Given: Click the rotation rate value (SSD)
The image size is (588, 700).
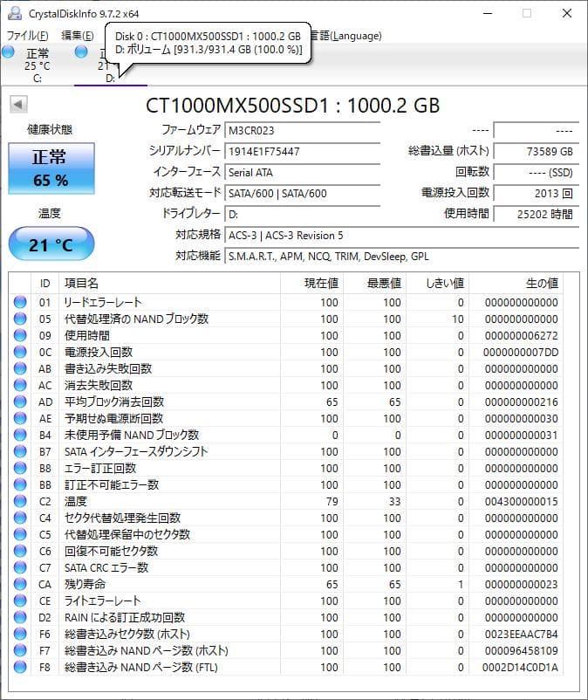Looking at the screenshot, I should click(537, 172).
